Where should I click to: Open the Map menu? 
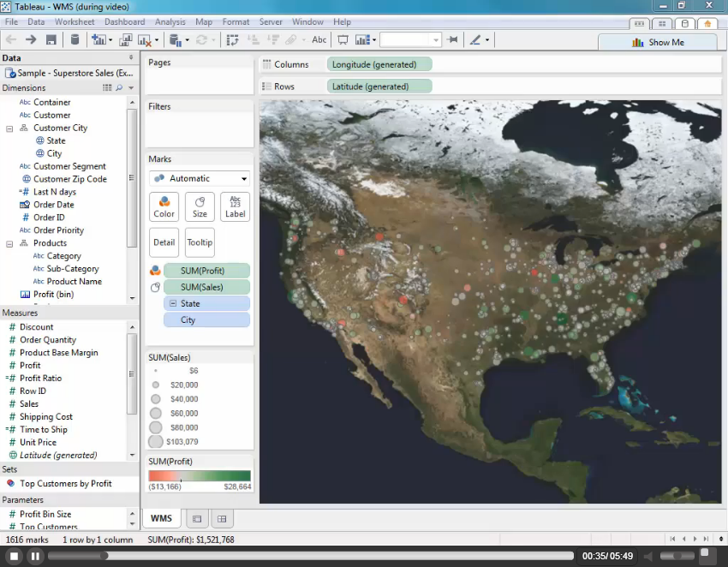pyautogui.click(x=204, y=21)
